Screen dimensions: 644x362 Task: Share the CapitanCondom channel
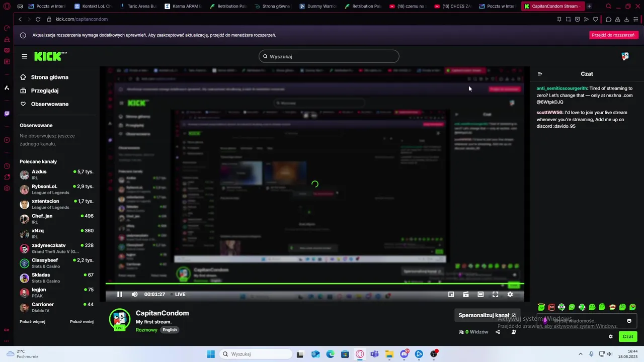coord(498,332)
